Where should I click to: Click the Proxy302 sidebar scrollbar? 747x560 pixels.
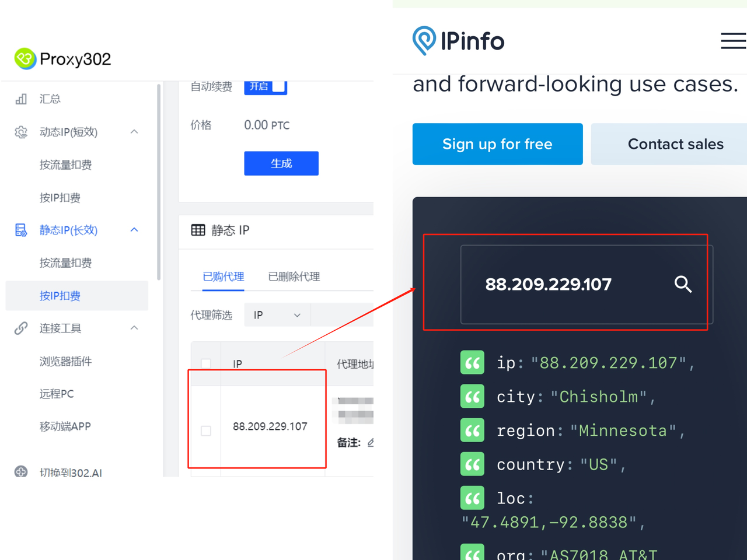point(158,182)
